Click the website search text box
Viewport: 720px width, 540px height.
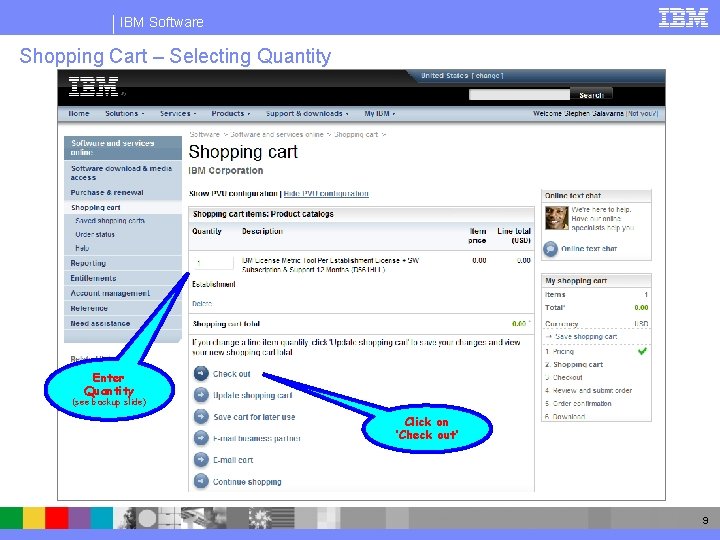(x=519, y=95)
